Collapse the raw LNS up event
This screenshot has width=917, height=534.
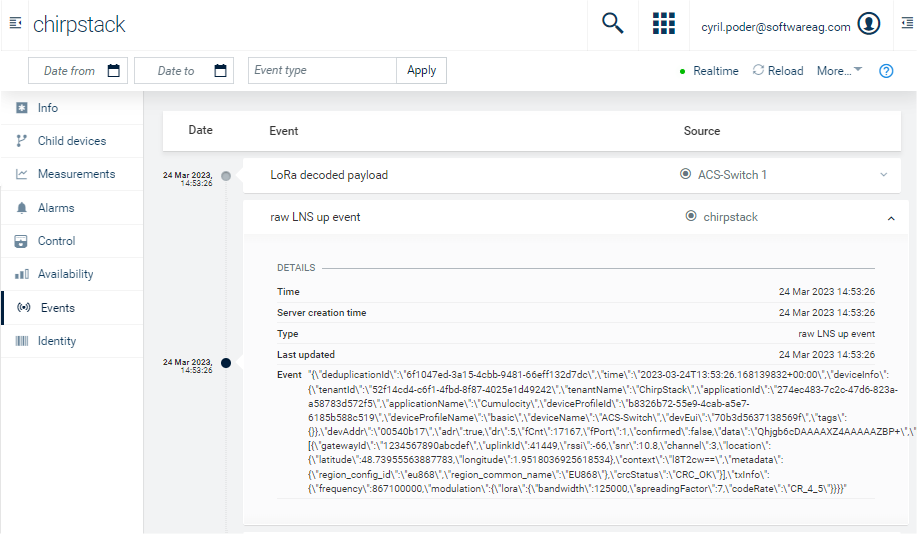pyautogui.click(x=890, y=217)
